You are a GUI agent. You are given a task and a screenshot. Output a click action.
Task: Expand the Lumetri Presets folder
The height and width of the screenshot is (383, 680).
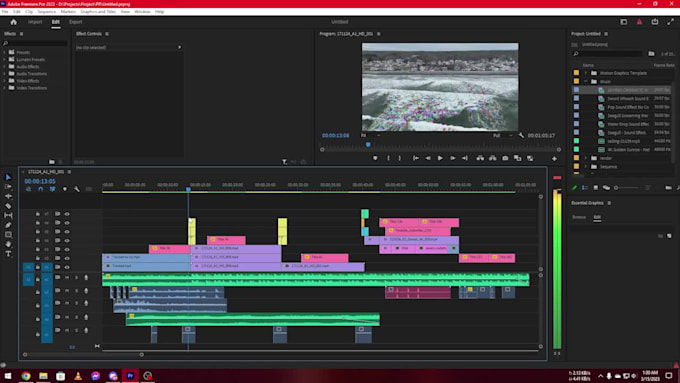(5, 59)
